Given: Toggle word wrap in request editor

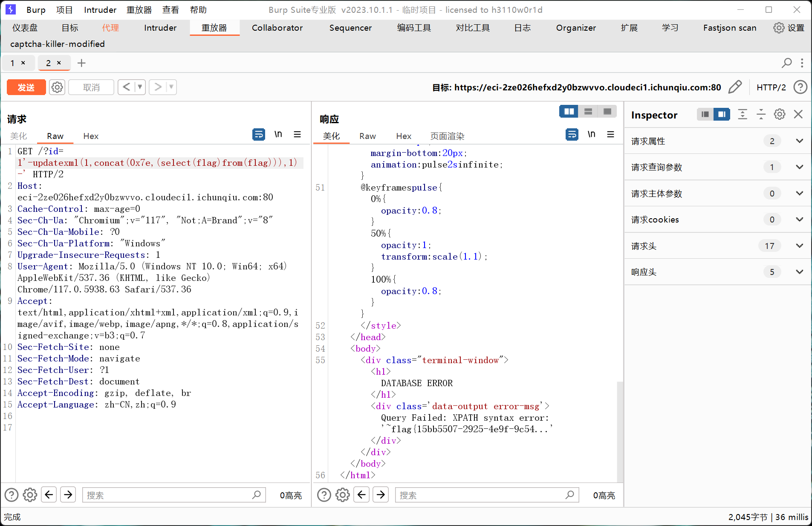Looking at the screenshot, I should pos(259,134).
